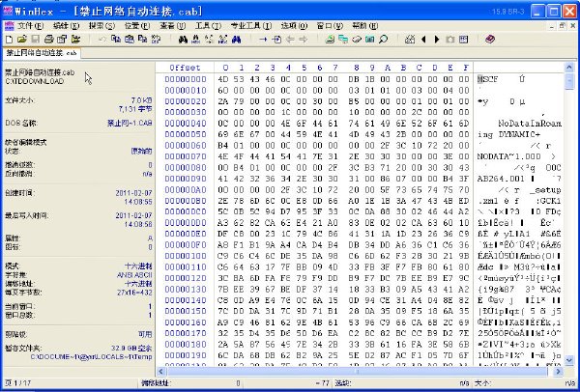Image resolution: width=580 pixels, height=392 pixels.
Task: Restore the inner document window
Action: pos(563,26)
